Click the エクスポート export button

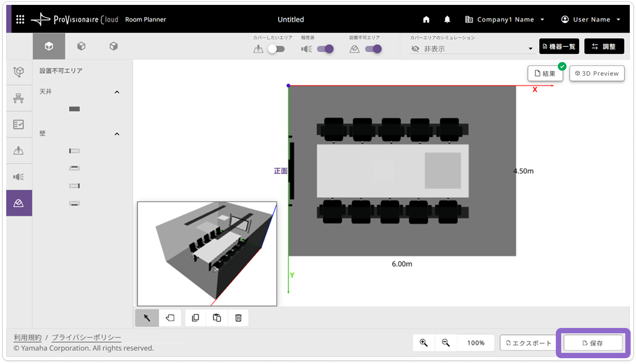(529, 343)
